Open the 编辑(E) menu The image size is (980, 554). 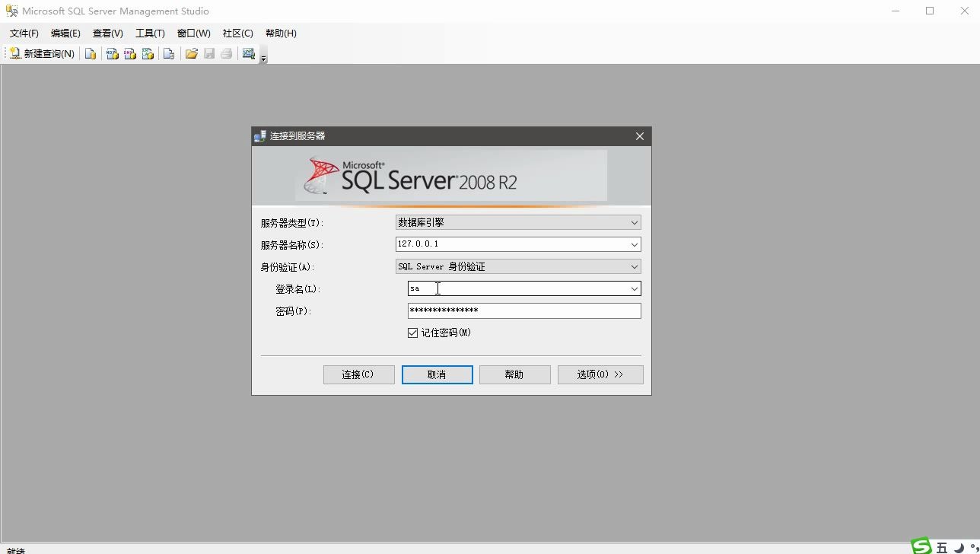point(65,33)
